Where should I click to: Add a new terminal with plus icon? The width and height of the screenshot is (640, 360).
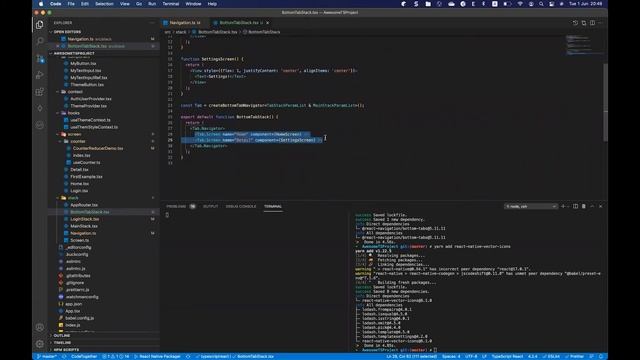coord(563,207)
